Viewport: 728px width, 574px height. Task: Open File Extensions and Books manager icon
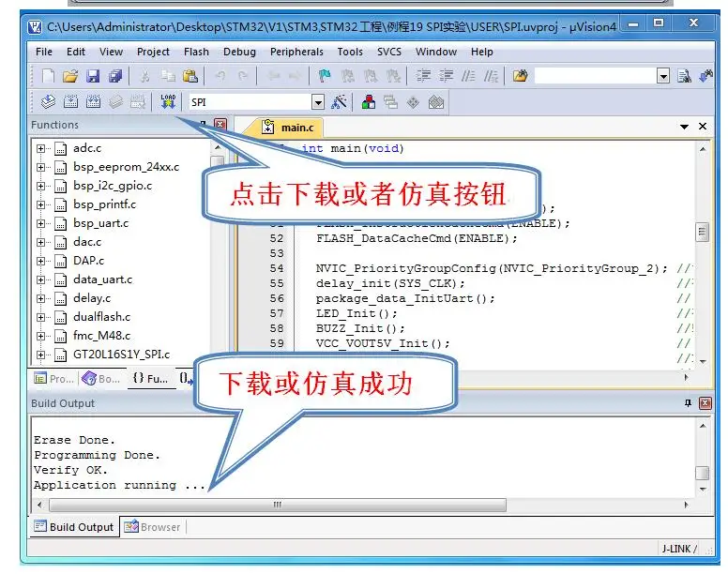coord(368,101)
